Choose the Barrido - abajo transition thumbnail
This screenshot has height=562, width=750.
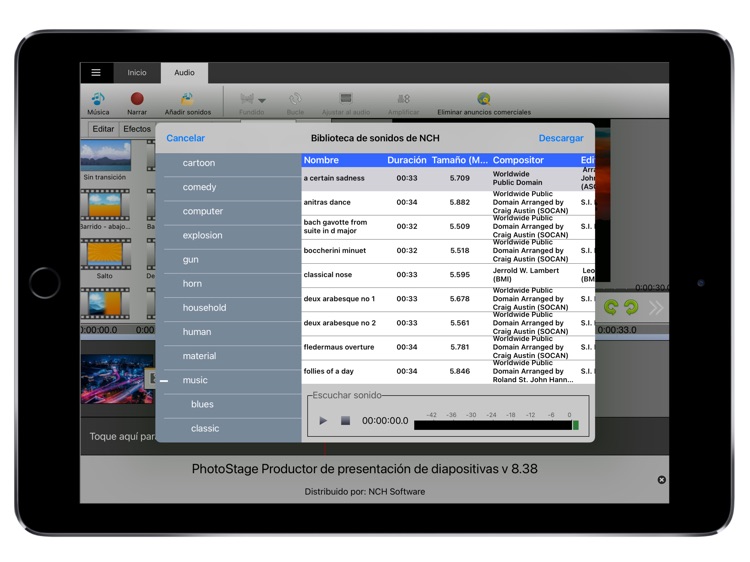[106, 205]
